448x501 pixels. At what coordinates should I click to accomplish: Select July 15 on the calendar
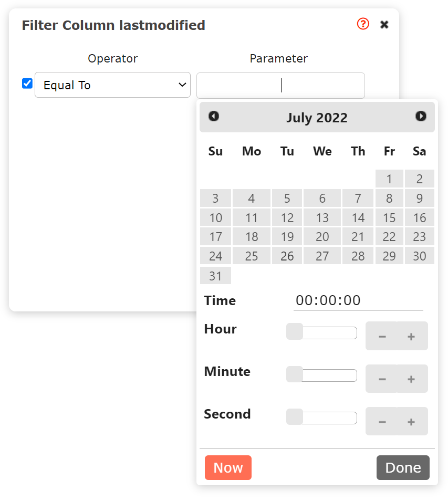389,217
